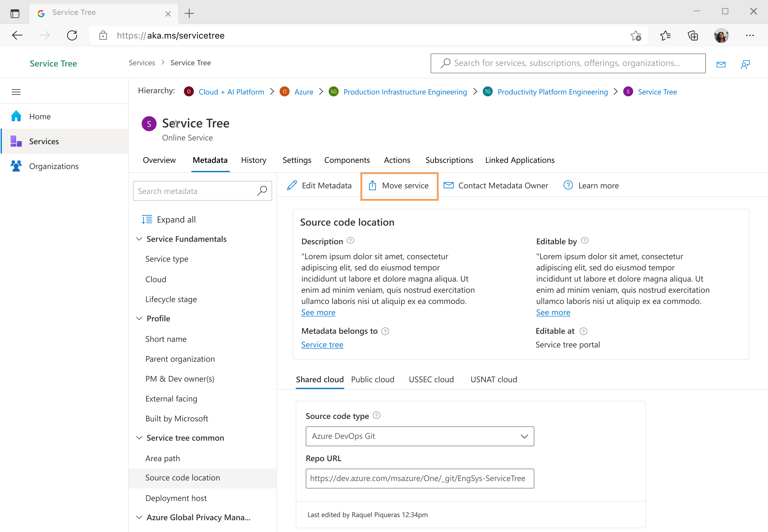This screenshot has height=532, width=768.
Task: Open the Linked Applications tab
Action: (x=520, y=160)
